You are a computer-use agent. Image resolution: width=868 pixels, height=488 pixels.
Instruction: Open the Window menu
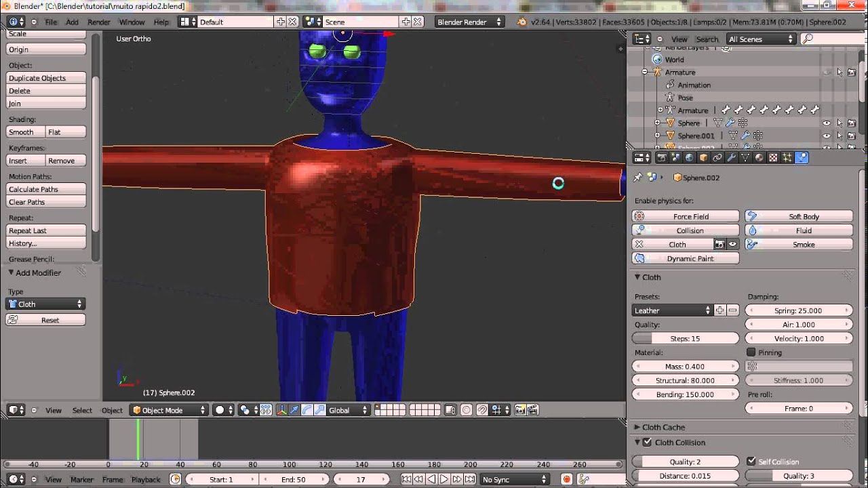(132, 22)
